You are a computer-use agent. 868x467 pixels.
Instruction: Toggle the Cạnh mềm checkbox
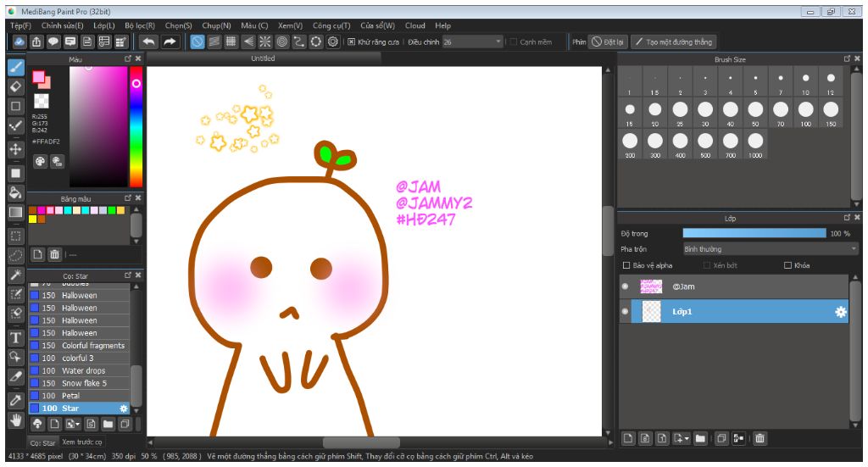[513, 42]
